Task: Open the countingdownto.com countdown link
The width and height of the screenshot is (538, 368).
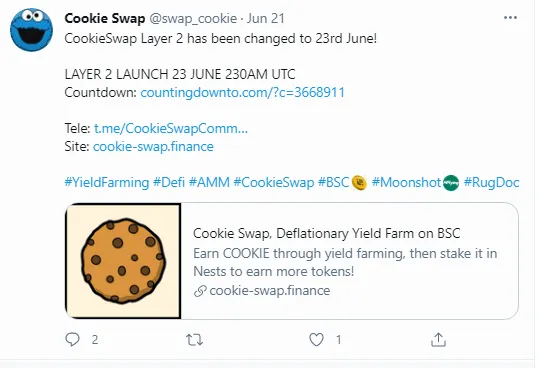Action: pos(243,92)
